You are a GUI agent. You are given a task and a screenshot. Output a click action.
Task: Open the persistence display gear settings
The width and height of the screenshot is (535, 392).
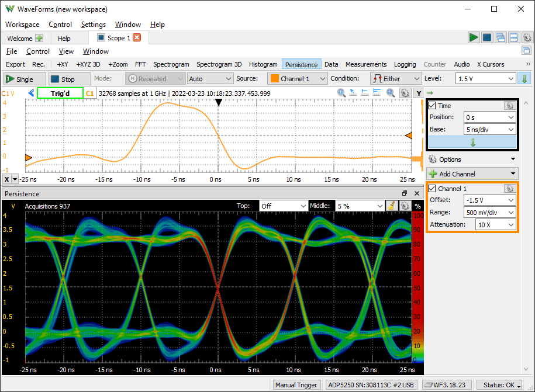tap(405, 206)
